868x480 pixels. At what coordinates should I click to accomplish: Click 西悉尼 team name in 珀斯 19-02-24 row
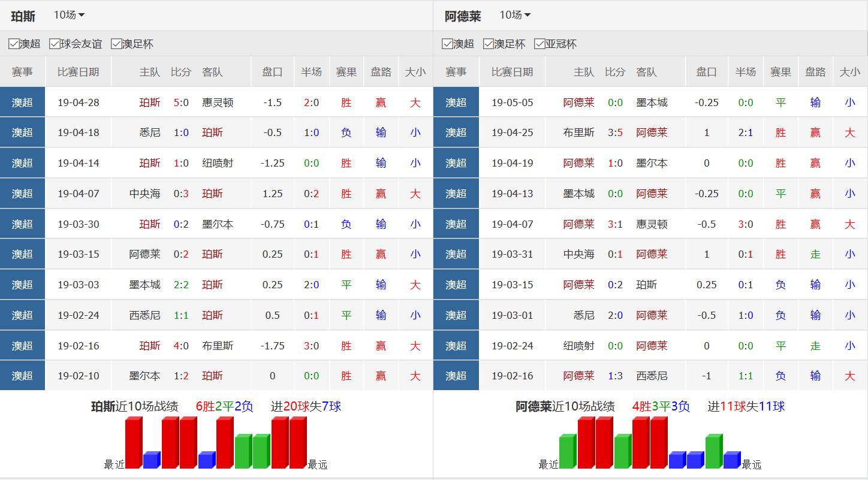point(144,315)
